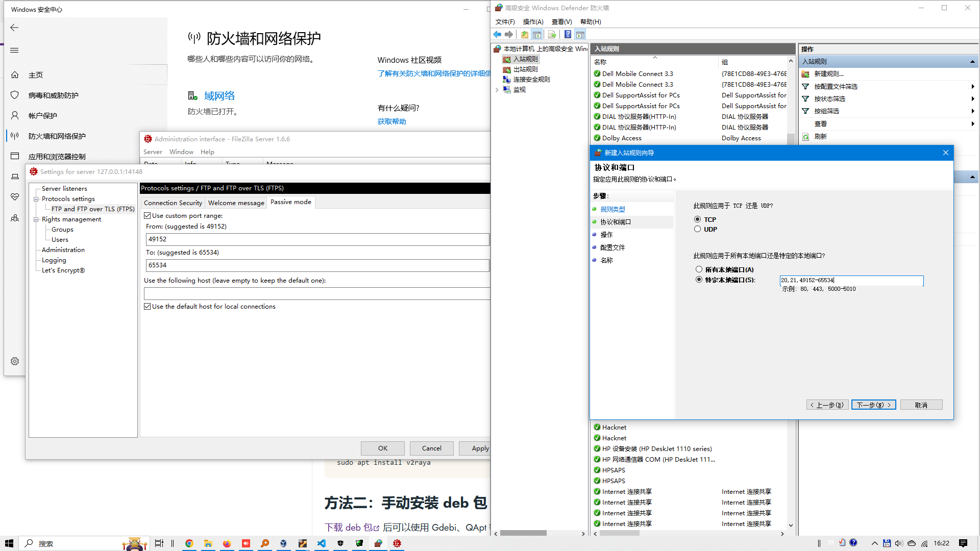Open the 文件(F) menu
980x551 pixels.
click(505, 21)
